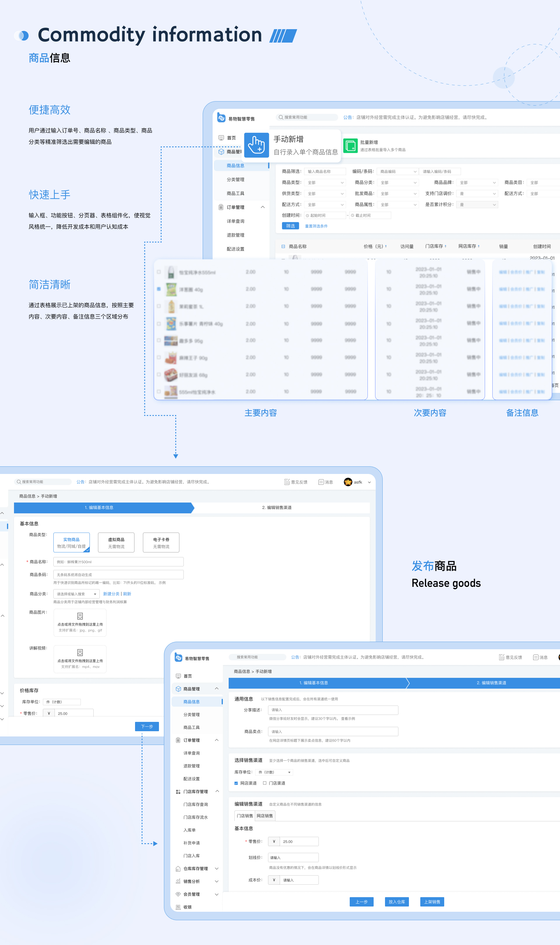Click the 易物智慧零售 logo in the product list screen
Screen dimensions: 560x945
click(x=221, y=118)
